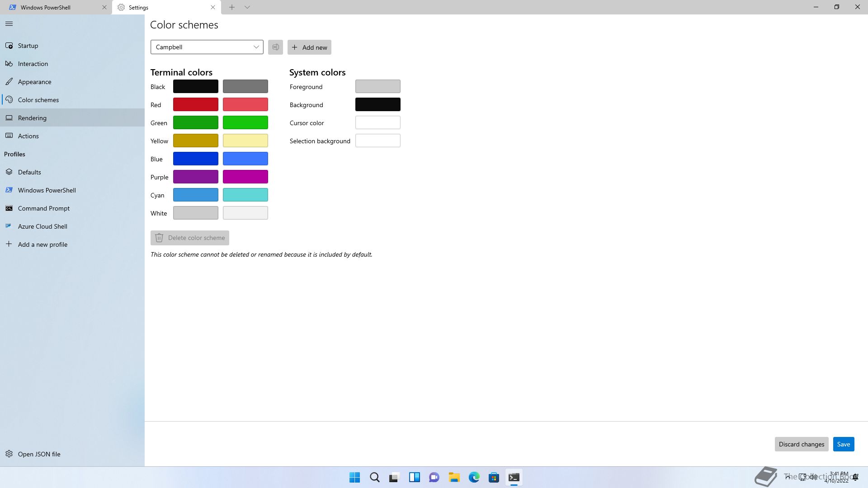This screenshot has width=868, height=488.
Task: Pick the dark Cyan color swatch
Action: [196, 195]
